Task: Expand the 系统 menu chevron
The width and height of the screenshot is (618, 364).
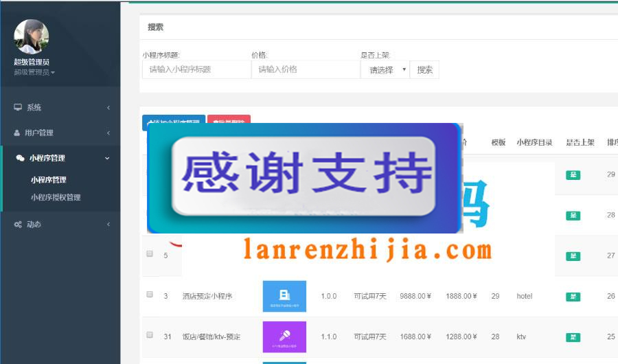Action: point(108,108)
